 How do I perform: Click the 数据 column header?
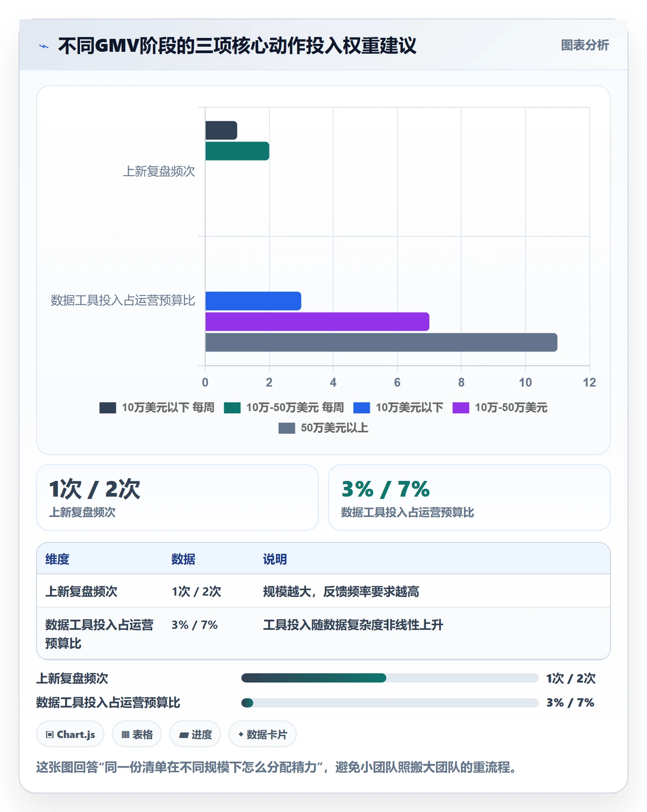[x=183, y=559]
